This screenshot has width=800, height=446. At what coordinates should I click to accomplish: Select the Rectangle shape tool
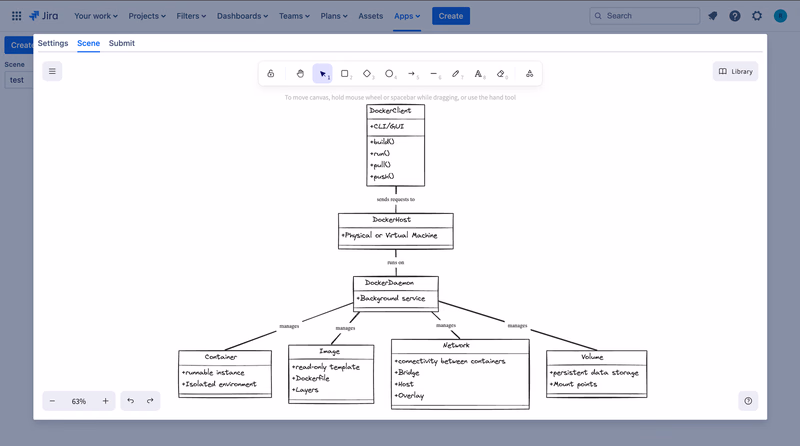tap(345, 74)
